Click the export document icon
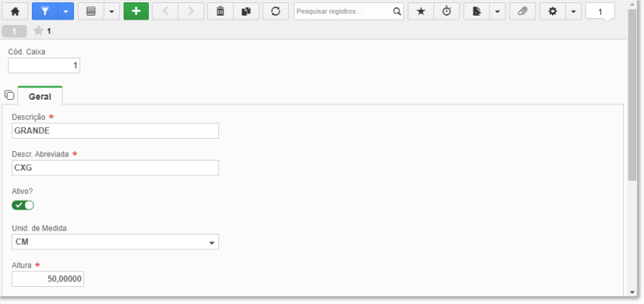Screen dimensions: 644x304 476,12
